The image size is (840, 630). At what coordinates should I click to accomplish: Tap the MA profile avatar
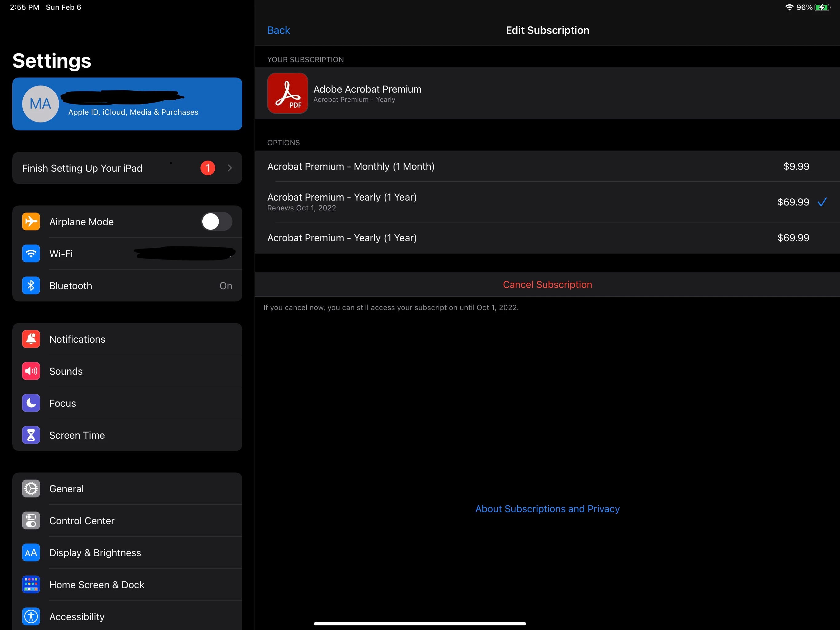coord(40,104)
